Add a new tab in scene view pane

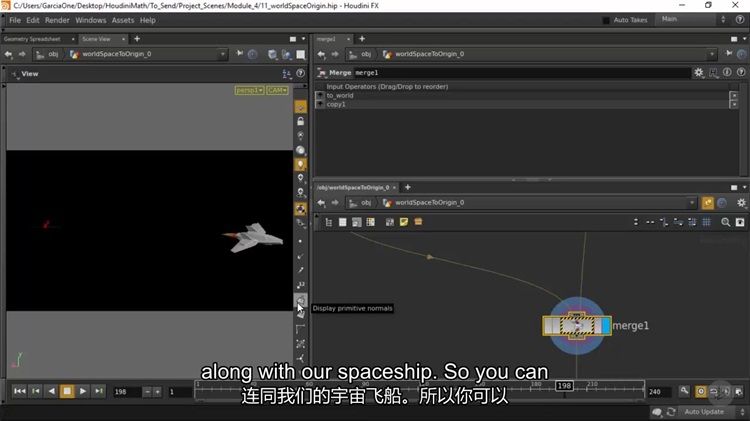(137, 39)
